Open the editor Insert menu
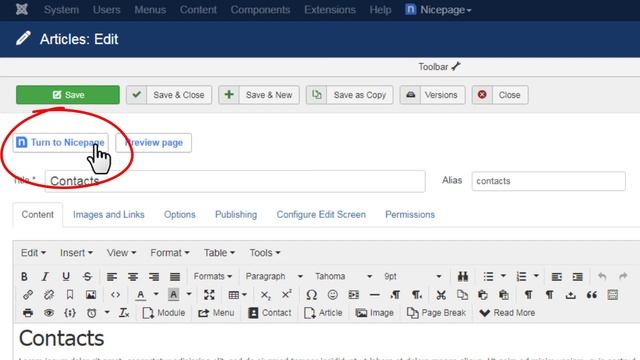The image size is (640, 360). click(76, 253)
